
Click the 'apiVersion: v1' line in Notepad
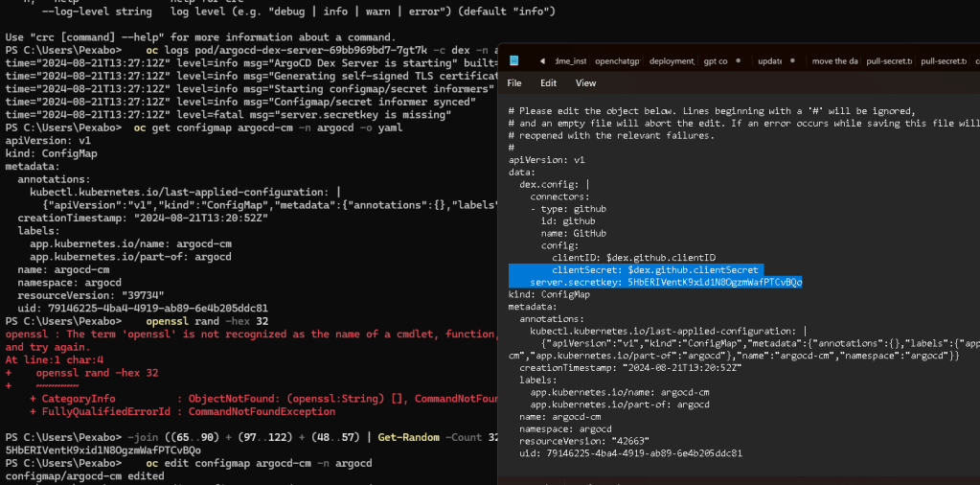tap(547, 160)
